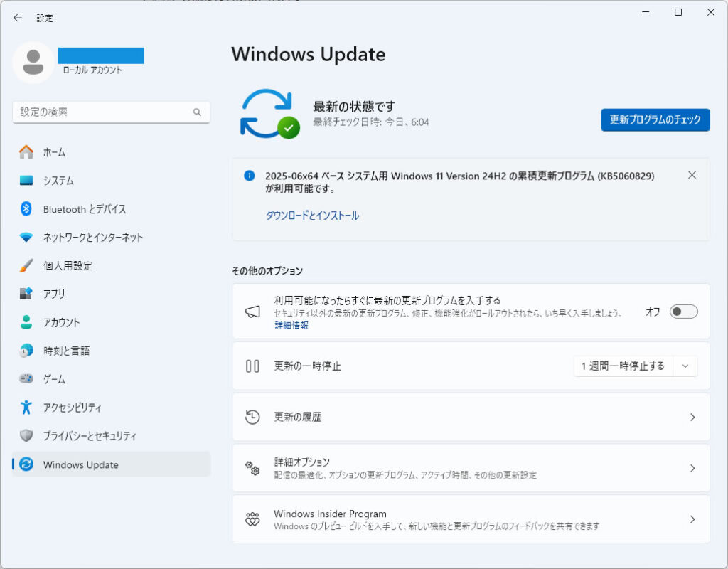Click the search magnifier icon
Screen dimensions: 728x569
(x=198, y=112)
